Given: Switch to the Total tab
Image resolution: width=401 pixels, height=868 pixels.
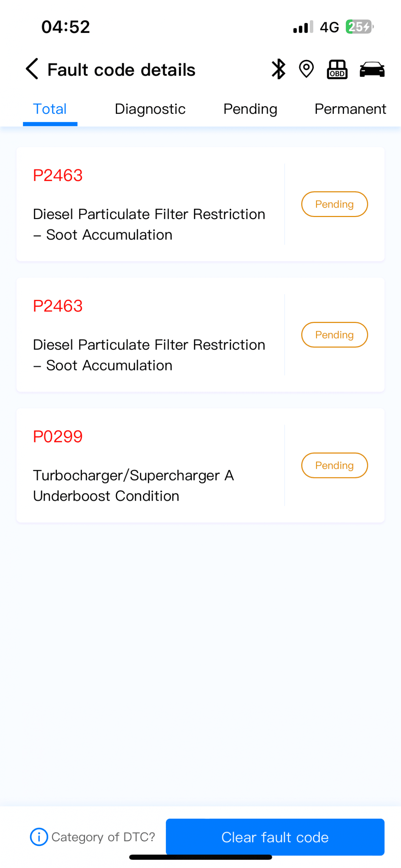Looking at the screenshot, I should 50,109.
